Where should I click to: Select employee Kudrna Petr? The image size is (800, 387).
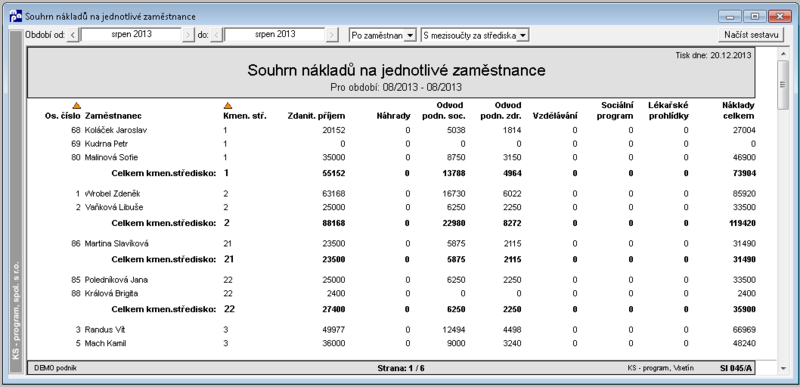tap(106, 144)
